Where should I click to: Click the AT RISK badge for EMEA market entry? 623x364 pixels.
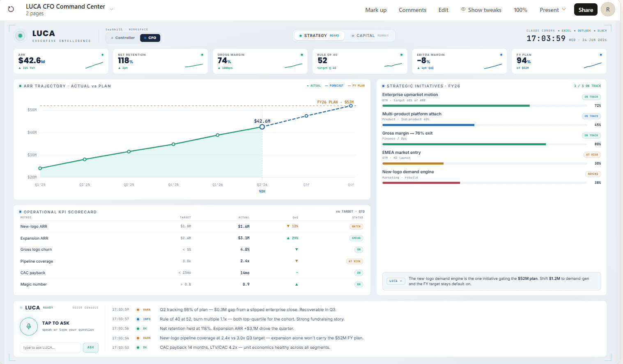(x=592, y=155)
